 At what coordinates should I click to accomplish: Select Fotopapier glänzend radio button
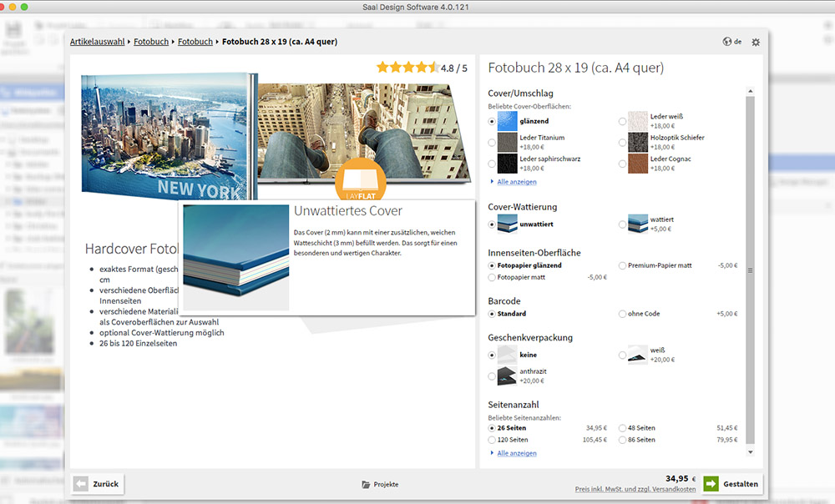click(x=492, y=265)
